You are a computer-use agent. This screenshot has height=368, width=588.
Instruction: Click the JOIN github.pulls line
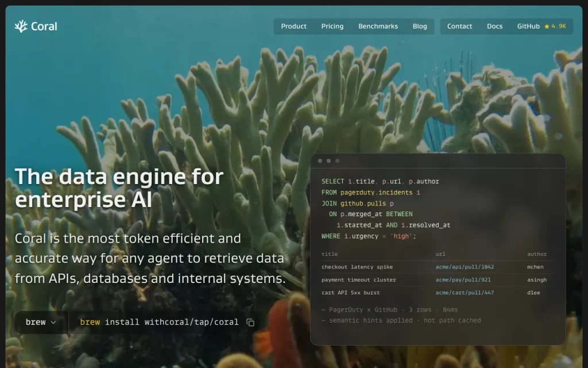(357, 204)
